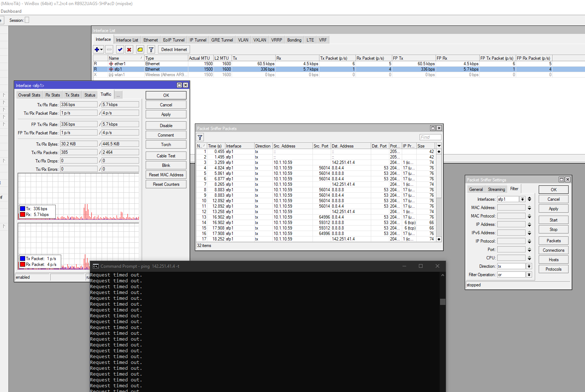585x392 pixels.
Task: Click the up/down arrows next to Interfaces field
Action: 529,199
